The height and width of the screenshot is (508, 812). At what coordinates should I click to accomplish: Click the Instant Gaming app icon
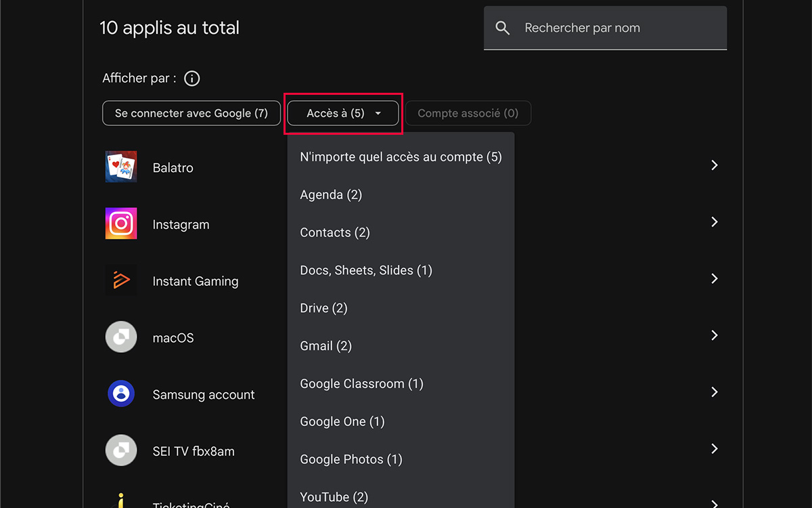121,280
